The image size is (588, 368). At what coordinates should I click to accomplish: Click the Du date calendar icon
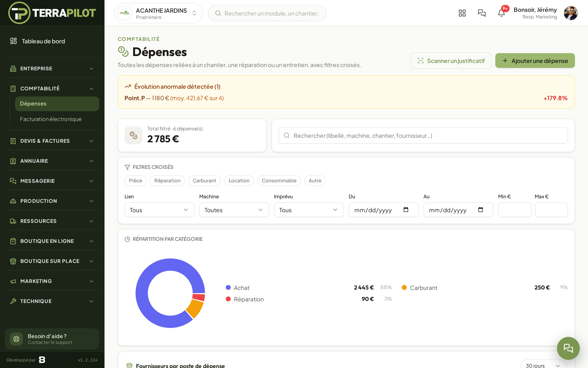click(x=406, y=210)
